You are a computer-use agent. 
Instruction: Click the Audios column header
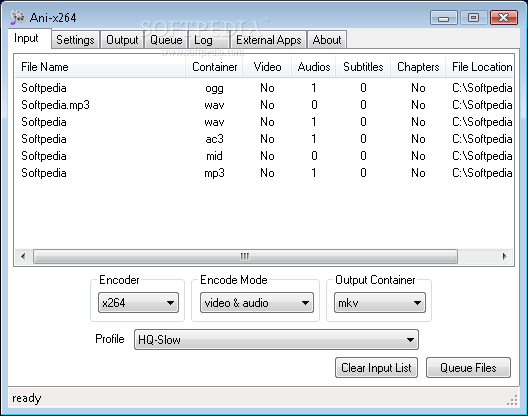coord(314,67)
